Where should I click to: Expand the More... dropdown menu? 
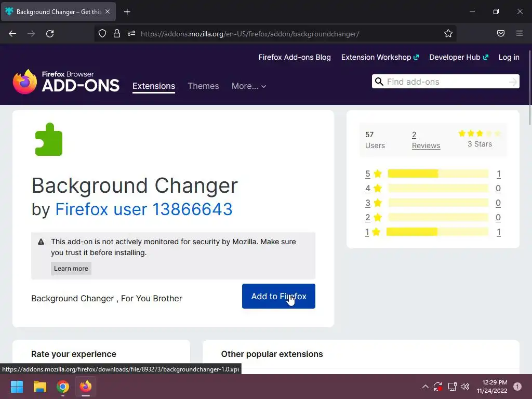[x=249, y=86]
